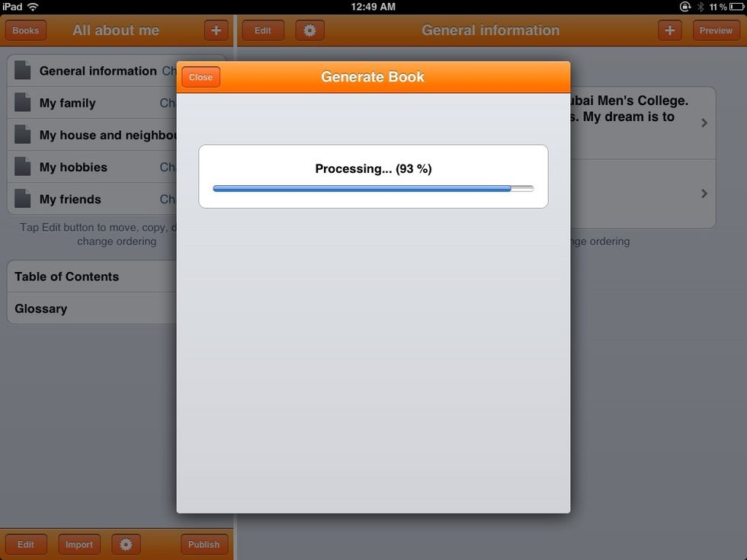Close the Generate Book dialog

(x=200, y=76)
